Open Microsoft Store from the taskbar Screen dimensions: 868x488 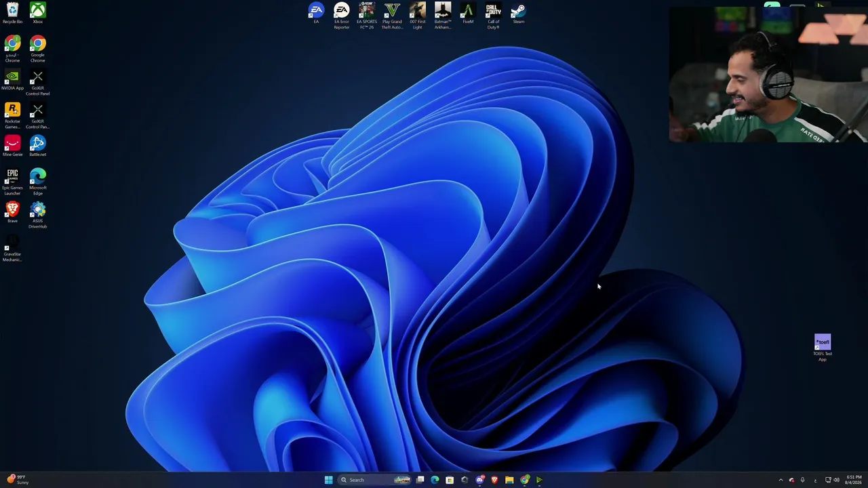tap(450, 480)
